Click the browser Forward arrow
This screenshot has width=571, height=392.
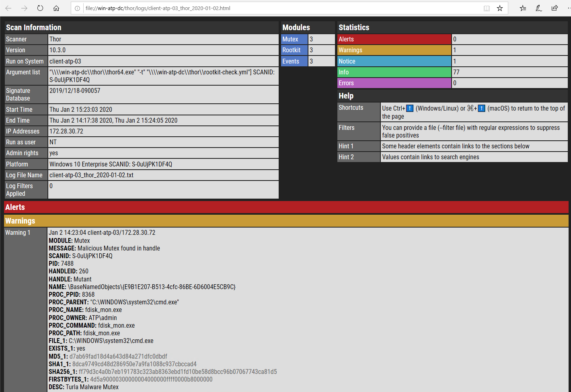coord(24,8)
